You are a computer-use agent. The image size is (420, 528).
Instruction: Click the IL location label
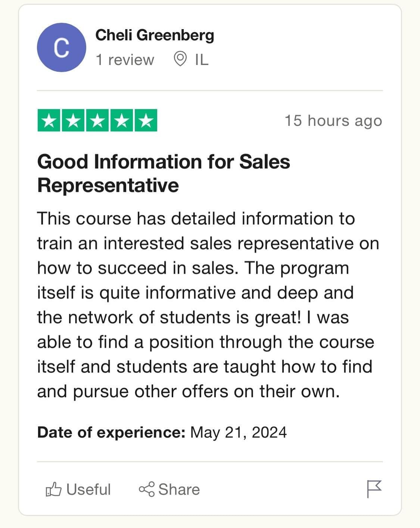point(202,60)
